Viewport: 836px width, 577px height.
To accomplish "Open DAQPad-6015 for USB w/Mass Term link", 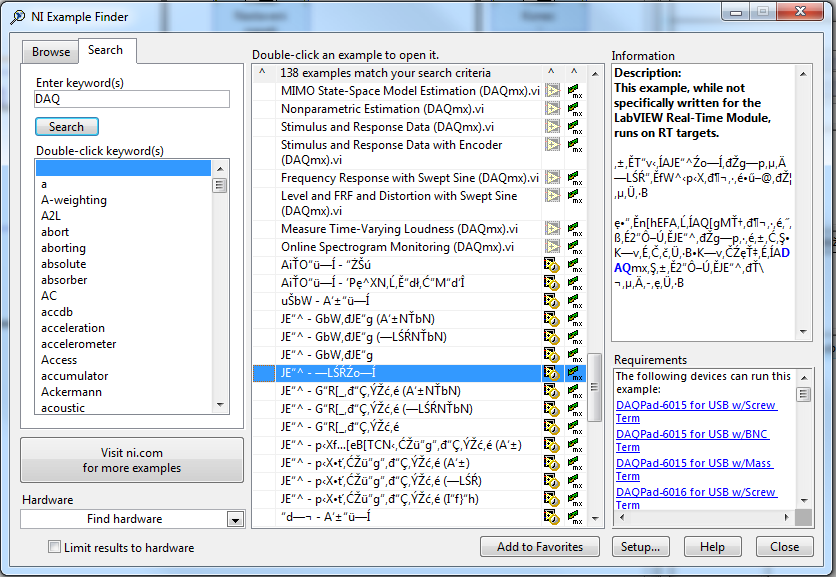I will coord(694,469).
